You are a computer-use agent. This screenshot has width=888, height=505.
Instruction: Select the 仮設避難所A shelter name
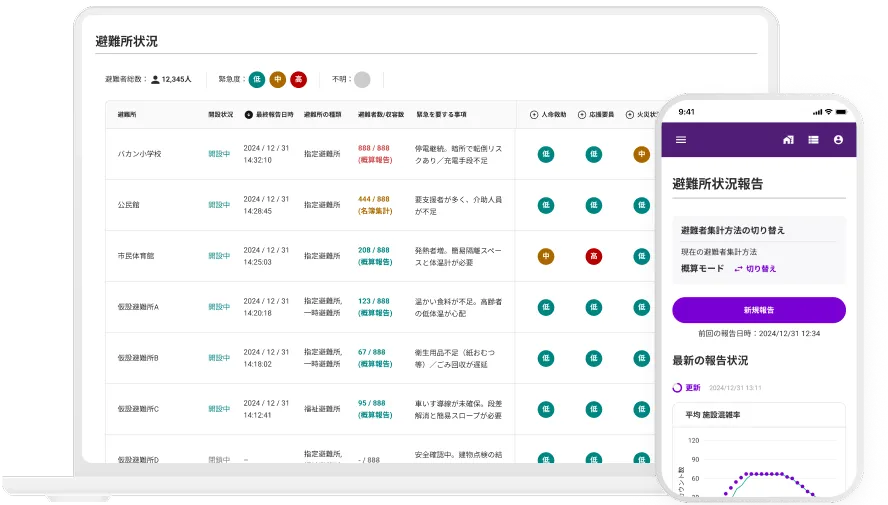tap(138, 307)
